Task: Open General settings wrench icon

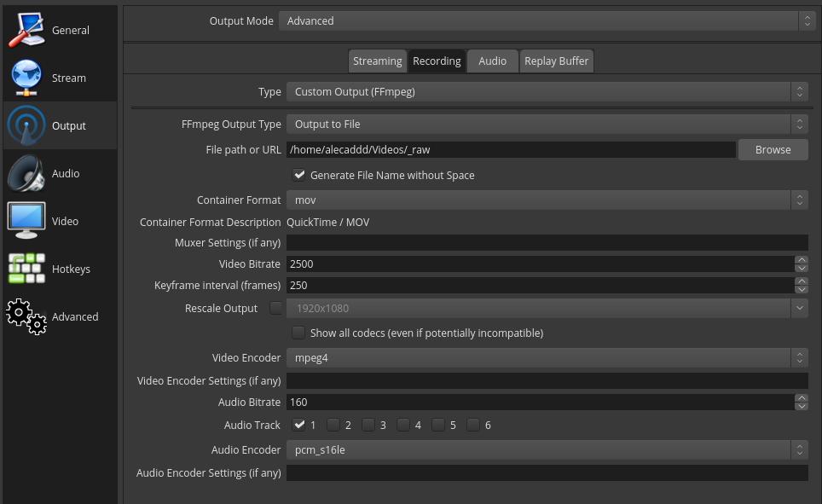Action: pos(26,30)
